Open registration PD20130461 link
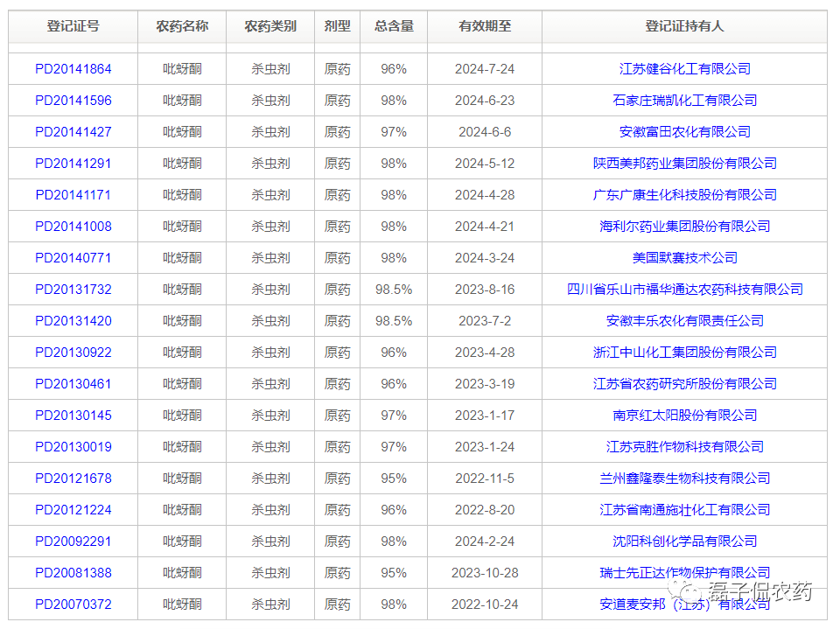Image resolution: width=840 pixels, height=629 pixels. [73, 384]
